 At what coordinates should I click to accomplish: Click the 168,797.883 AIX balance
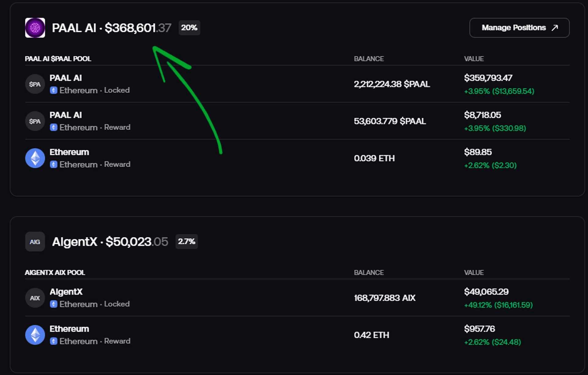[385, 298]
